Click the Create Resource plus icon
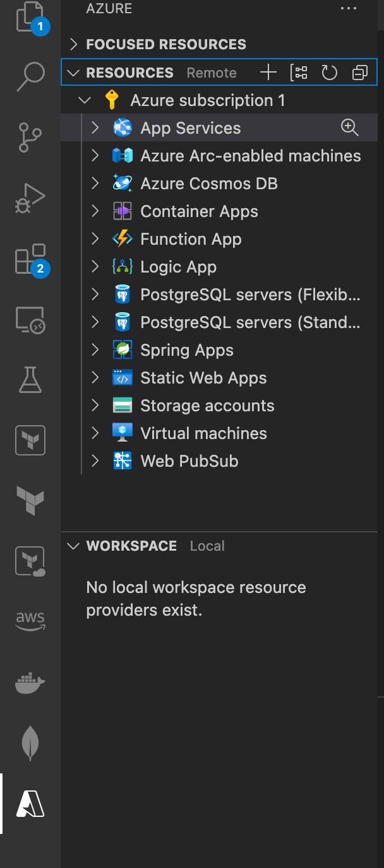The height and width of the screenshot is (868, 384). point(268,73)
